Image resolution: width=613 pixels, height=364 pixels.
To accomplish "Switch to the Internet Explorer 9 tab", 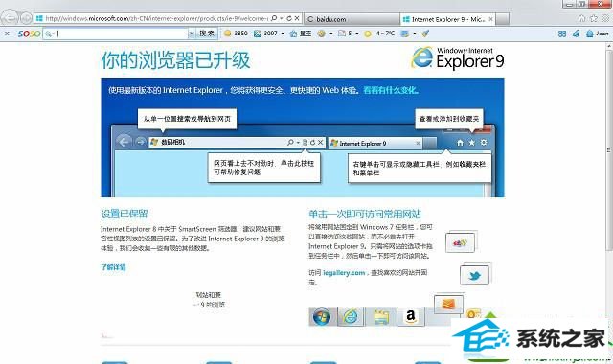I will [448, 19].
